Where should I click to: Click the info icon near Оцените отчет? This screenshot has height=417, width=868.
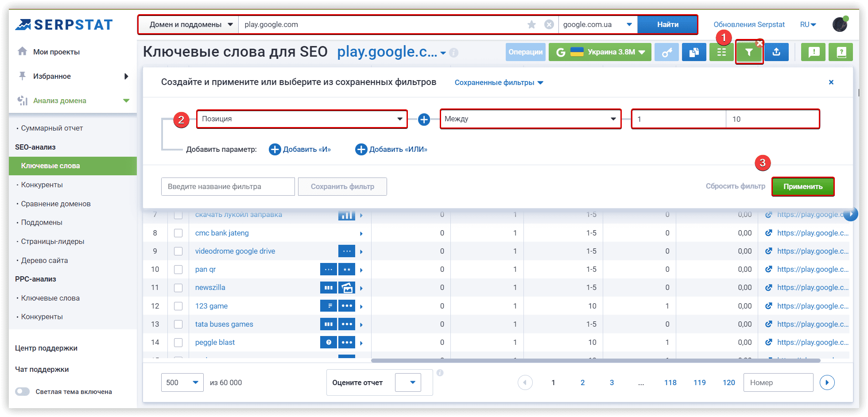coord(440,373)
